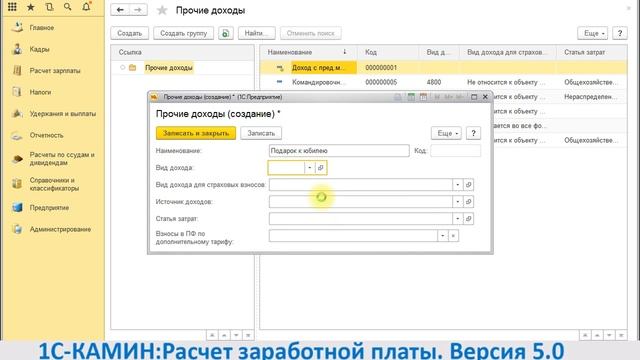
Task: Sort by Наименование column header
Action: pyautogui.click(x=308, y=52)
